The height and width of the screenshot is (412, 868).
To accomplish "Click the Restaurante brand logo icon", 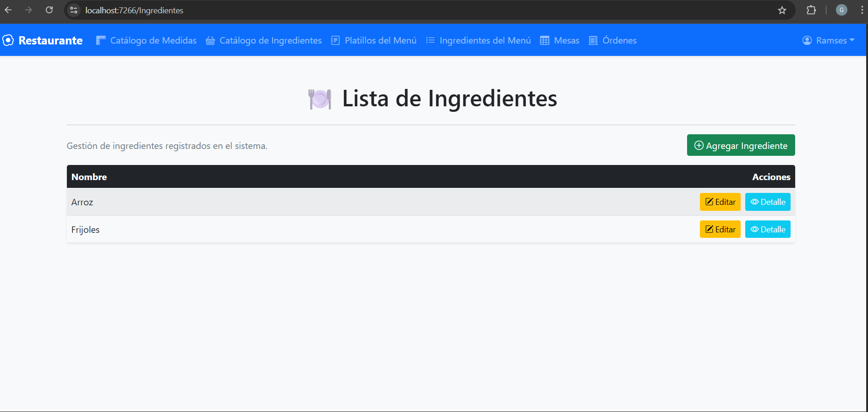I will tap(8, 40).
